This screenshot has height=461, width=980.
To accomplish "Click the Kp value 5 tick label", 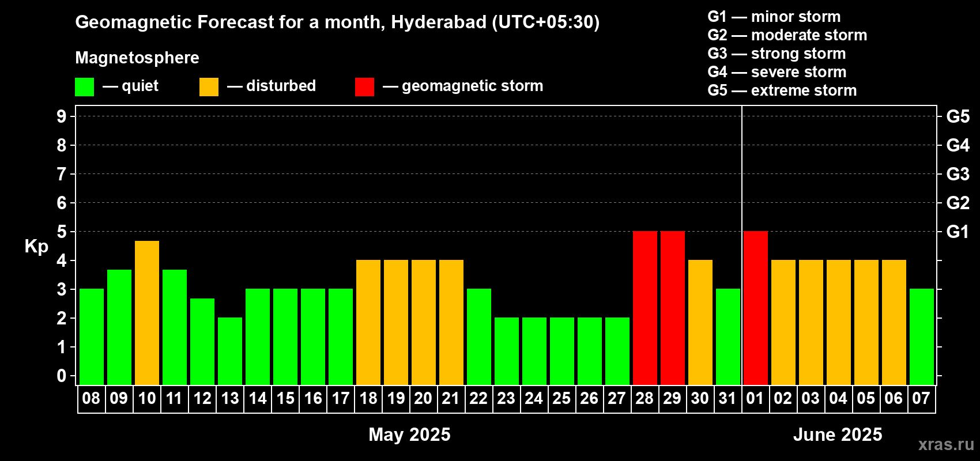I will click(x=62, y=232).
